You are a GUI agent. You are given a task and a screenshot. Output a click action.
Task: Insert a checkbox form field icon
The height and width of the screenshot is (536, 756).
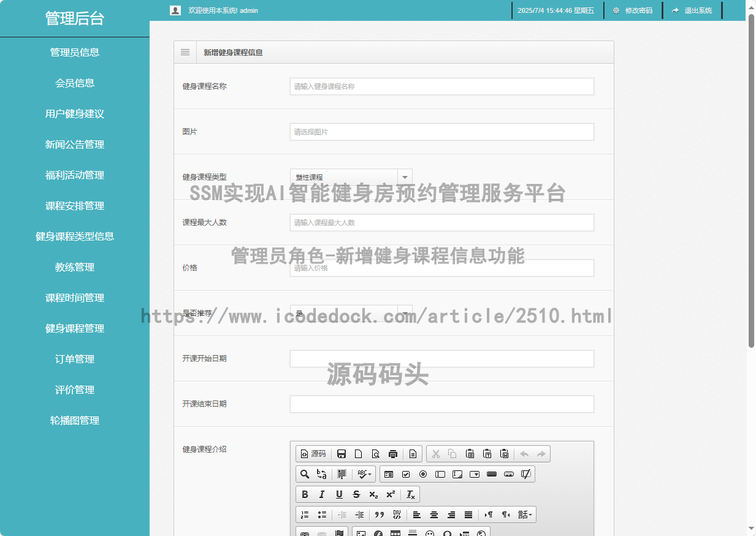pos(406,474)
